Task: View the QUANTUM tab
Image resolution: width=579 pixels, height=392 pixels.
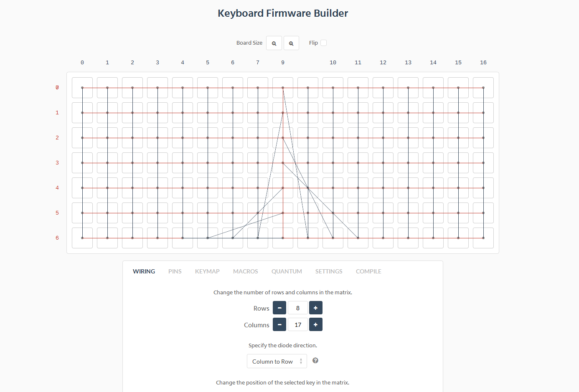Action: [x=287, y=271]
